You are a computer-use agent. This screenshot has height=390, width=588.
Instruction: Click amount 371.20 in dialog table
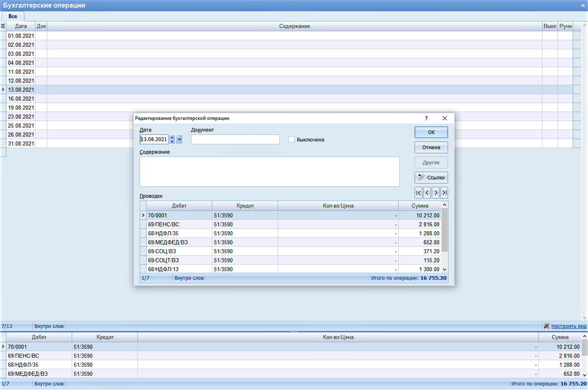point(431,251)
